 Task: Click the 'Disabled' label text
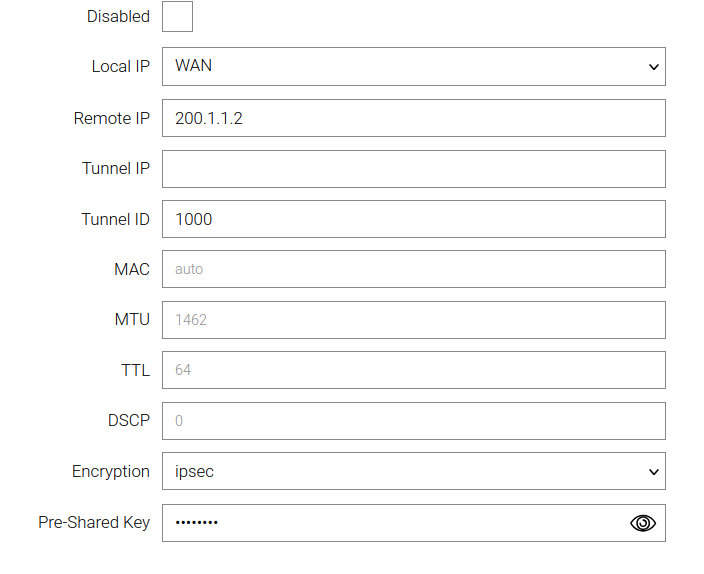[x=118, y=17]
